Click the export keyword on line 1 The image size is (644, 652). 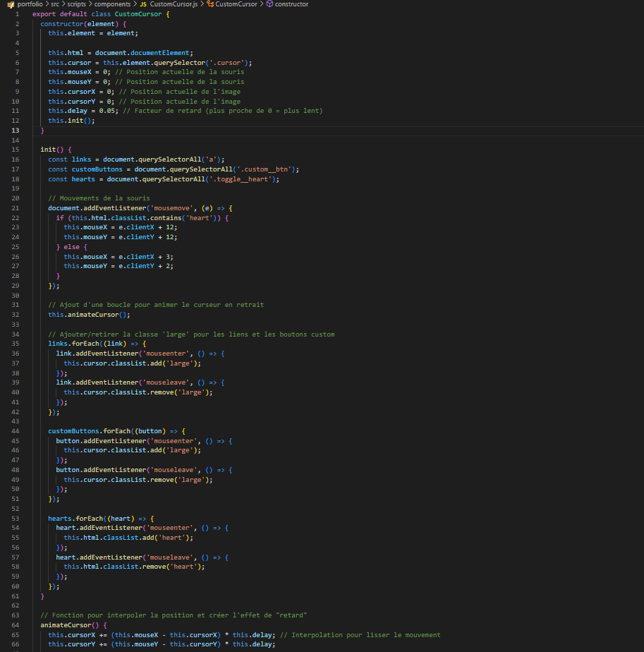click(x=44, y=13)
